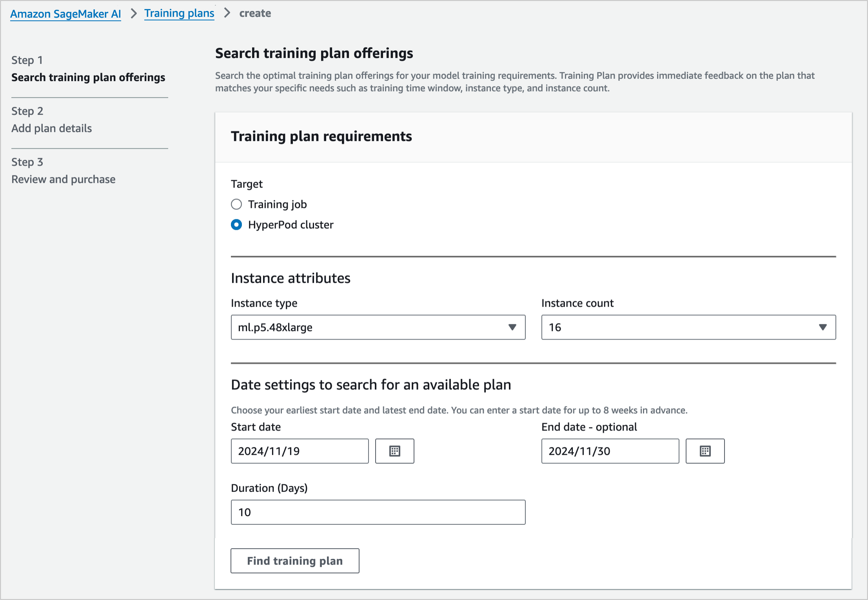868x600 pixels.
Task: Select the HyperPod cluster radio button
Action: tap(236, 225)
